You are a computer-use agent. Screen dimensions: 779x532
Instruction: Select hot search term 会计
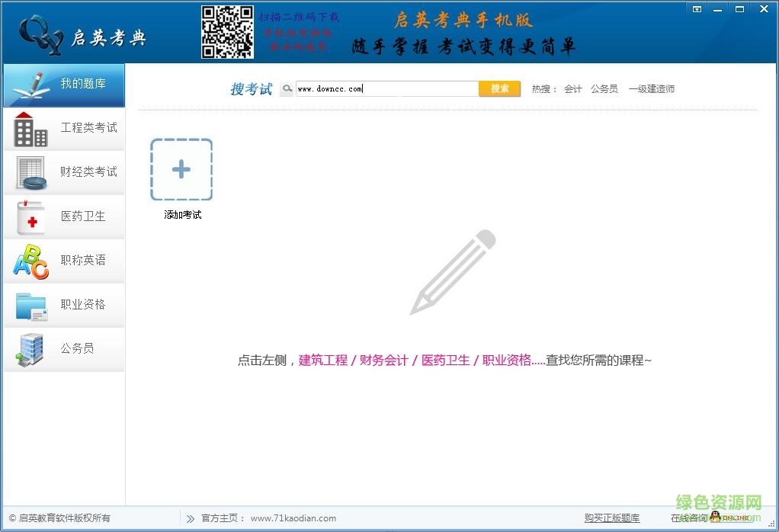click(x=573, y=89)
